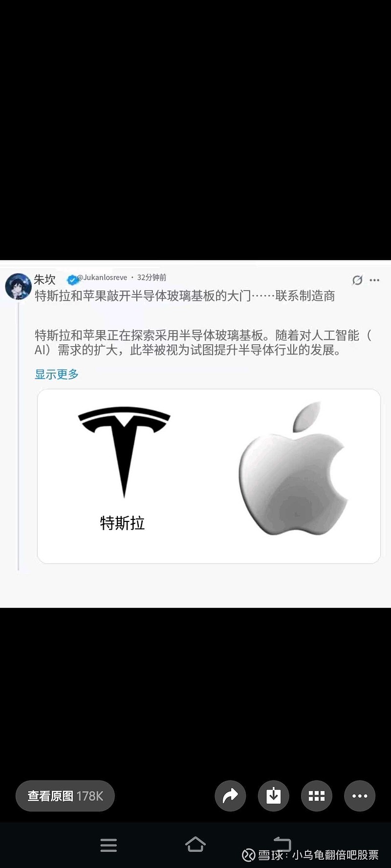Open the @Jukanlosreve handle link
This screenshot has width=391, height=868.
[104, 277]
